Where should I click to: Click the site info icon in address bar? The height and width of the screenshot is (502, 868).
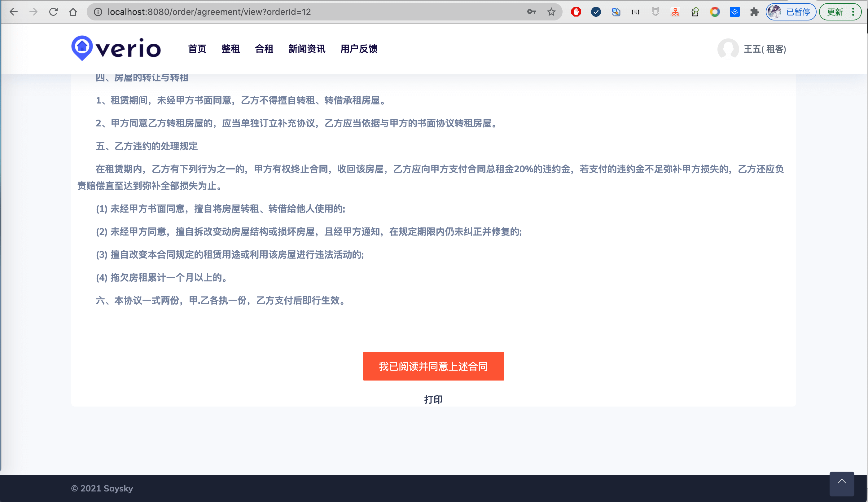(98, 12)
